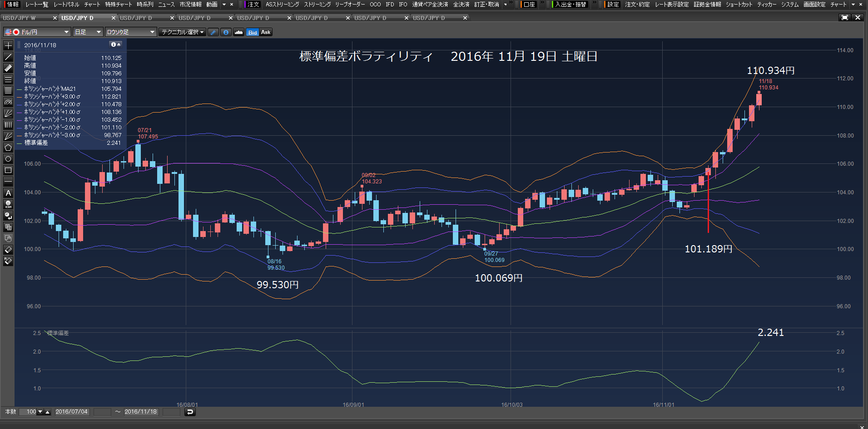Open the chart pencil settings icon
The image size is (868, 429).
[213, 32]
